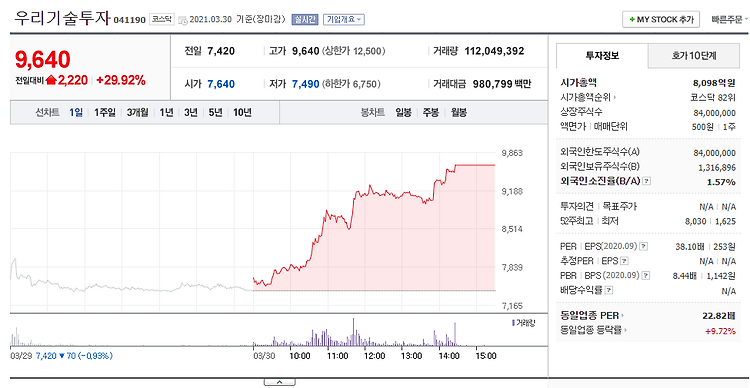
Task: Click the current price 9,640 in red
Action: 43,59
